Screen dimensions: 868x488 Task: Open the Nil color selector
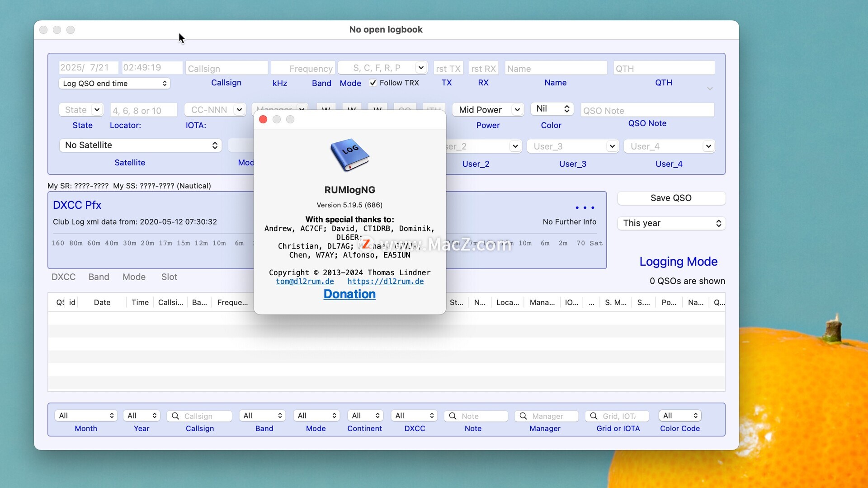click(552, 109)
